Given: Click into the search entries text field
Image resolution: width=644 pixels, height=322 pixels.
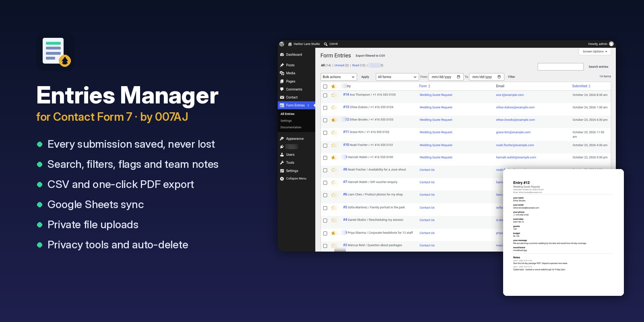Looking at the screenshot, I should (x=561, y=67).
